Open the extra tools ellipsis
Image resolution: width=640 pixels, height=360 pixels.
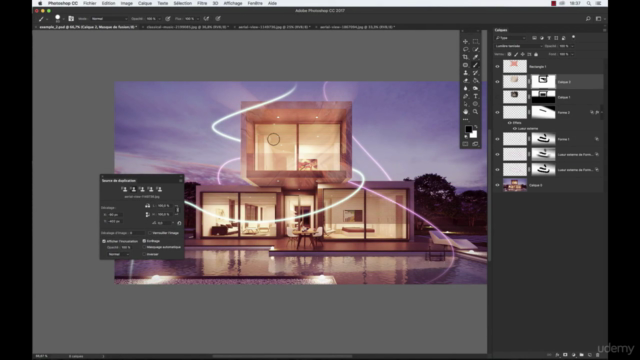click(465, 119)
